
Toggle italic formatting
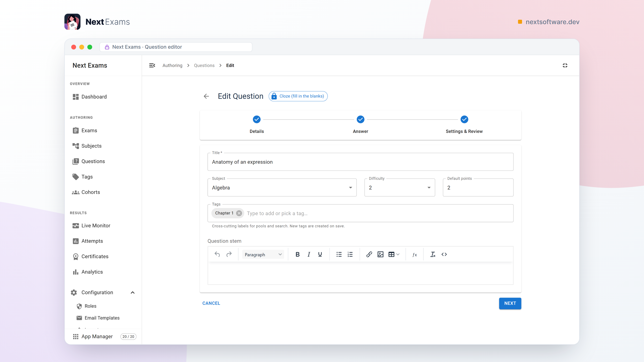[309, 254]
